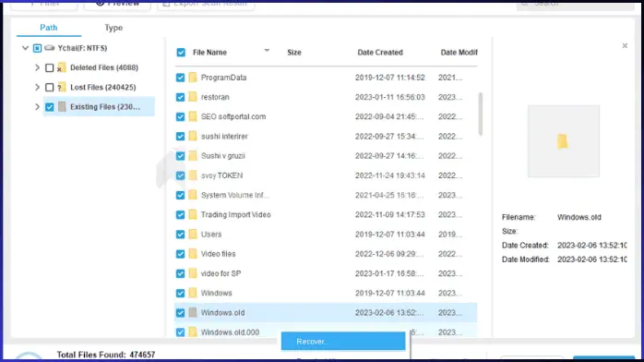Click the sushi interirer folder icon
Image resolution: width=644 pixels, height=362 pixels.
tap(193, 136)
